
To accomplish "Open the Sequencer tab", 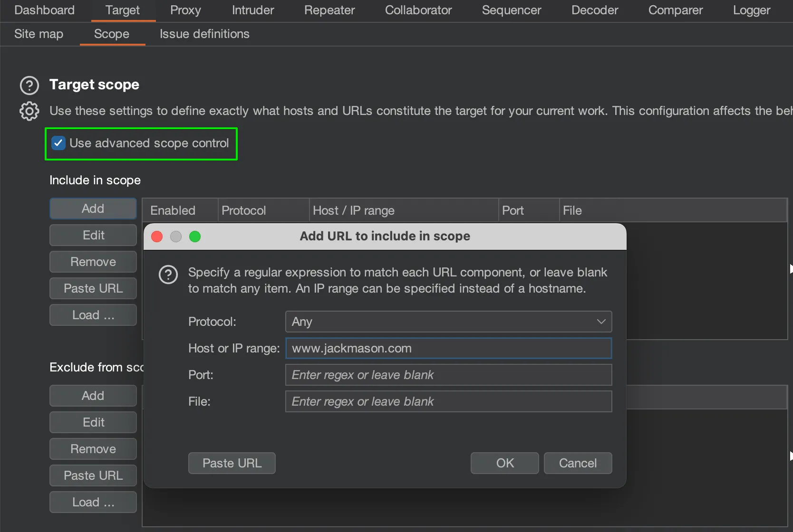I will [x=512, y=10].
